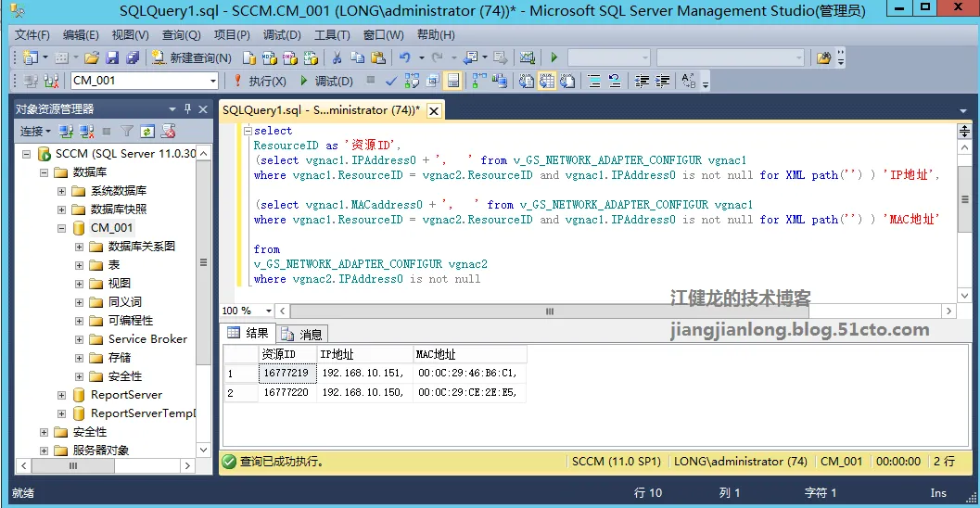Click Refresh icon in Object Explorer
Viewport: 980px width, 508px height.
coord(148,132)
